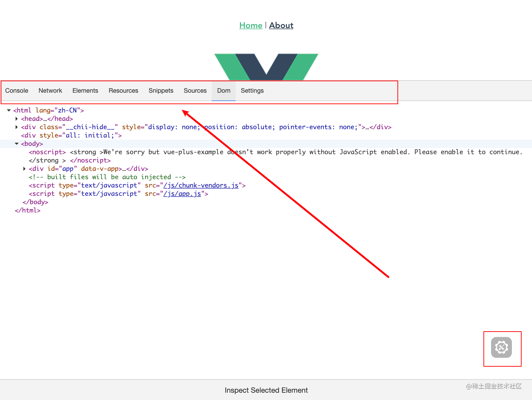The image size is (532, 400).
Task: Click the Vue logo image
Action: pyautogui.click(x=266, y=66)
